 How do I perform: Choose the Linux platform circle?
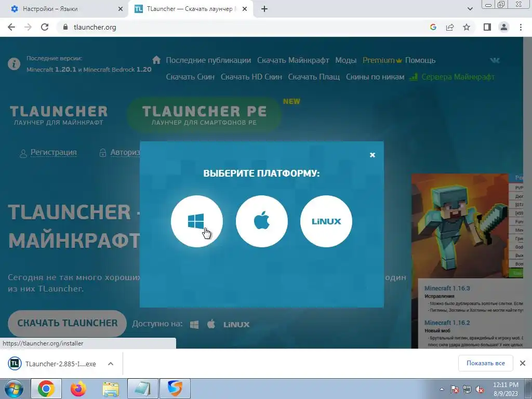(x=326, y=221)
